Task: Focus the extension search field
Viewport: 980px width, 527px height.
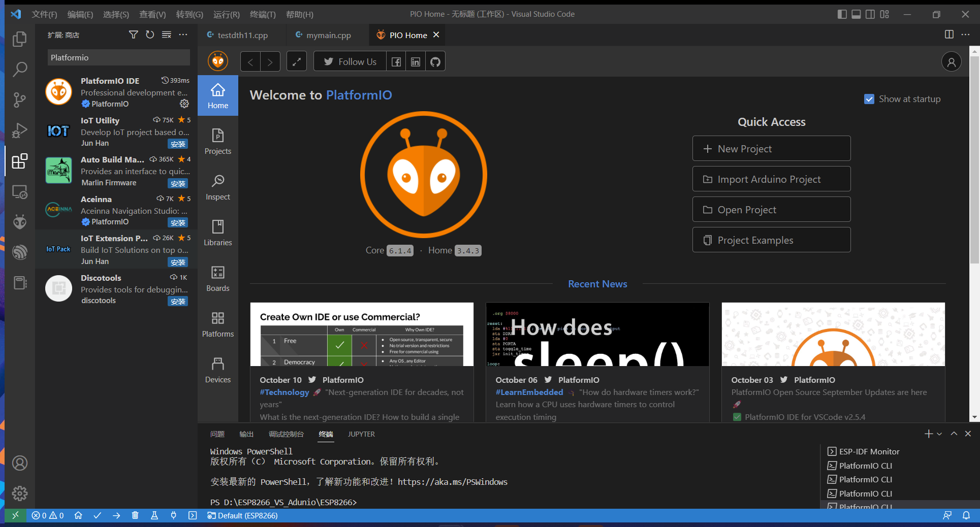Action: pyautogui.click(x=119, y=57)
